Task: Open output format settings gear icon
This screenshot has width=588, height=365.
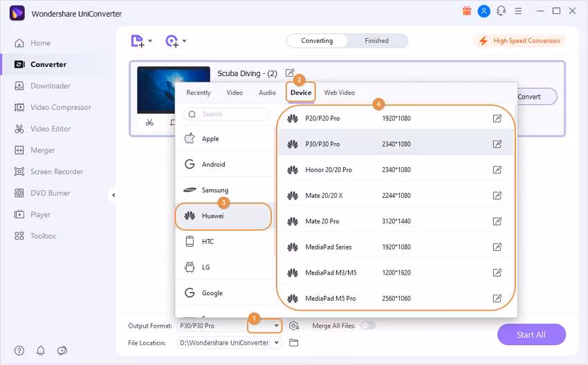Action: [x=294, y=326]
